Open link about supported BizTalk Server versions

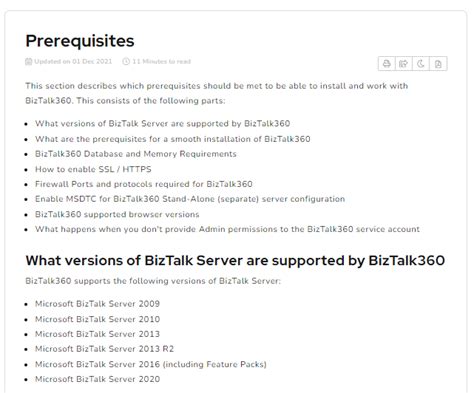(x=162, y=124)
